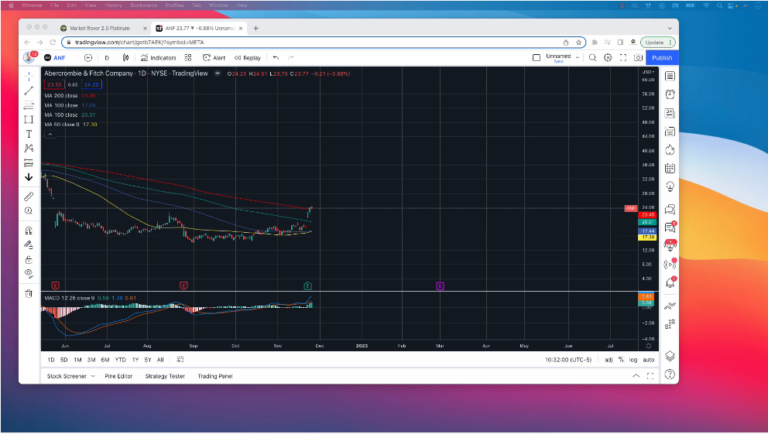Viewport: 768px width, 434px height.
Task: Toggle log scale on price axis
Action: coord(633,359)
